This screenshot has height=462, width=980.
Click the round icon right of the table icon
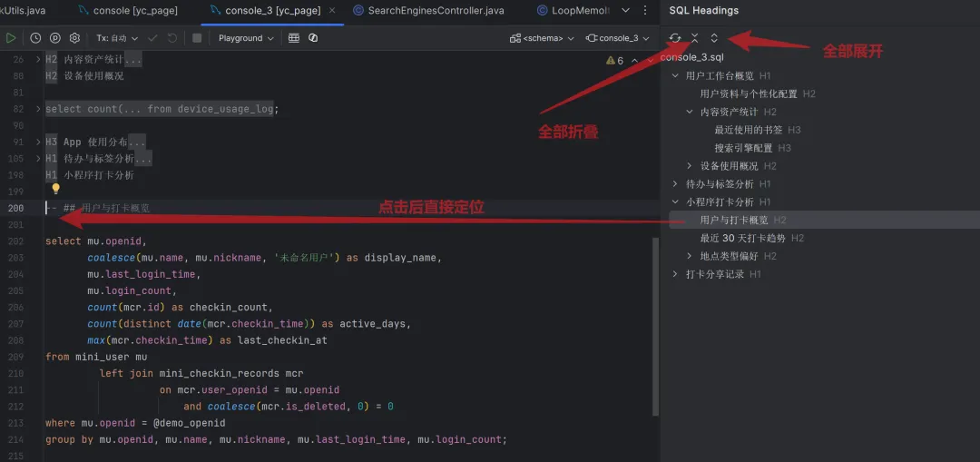tap(313, 38)
